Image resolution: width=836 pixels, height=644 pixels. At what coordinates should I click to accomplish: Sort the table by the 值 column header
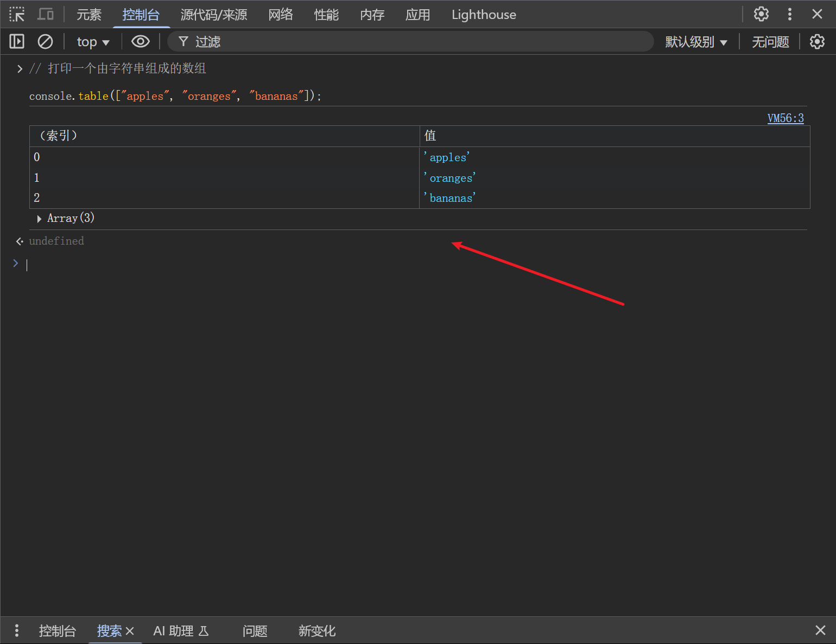coord(614,136)
